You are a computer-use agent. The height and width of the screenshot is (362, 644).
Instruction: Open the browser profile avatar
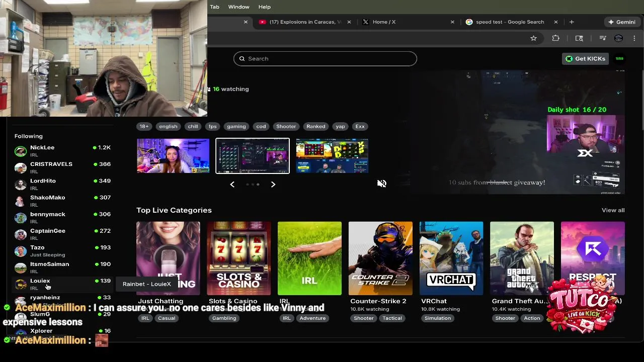click(619, 38)
